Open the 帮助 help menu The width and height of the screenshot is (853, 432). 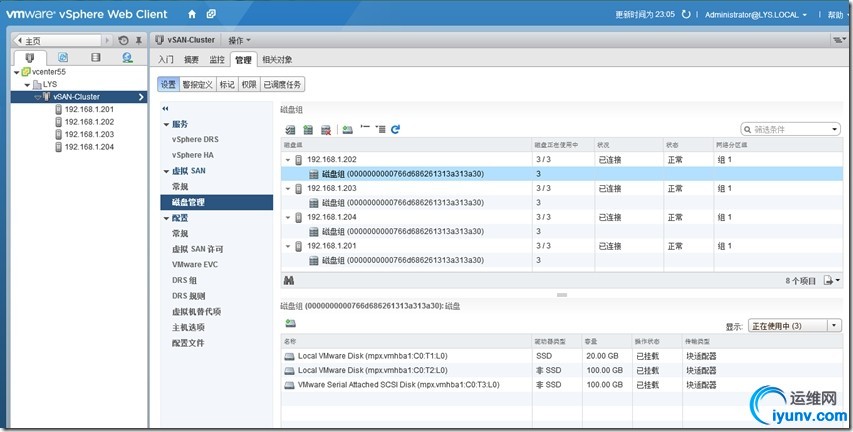838,15
